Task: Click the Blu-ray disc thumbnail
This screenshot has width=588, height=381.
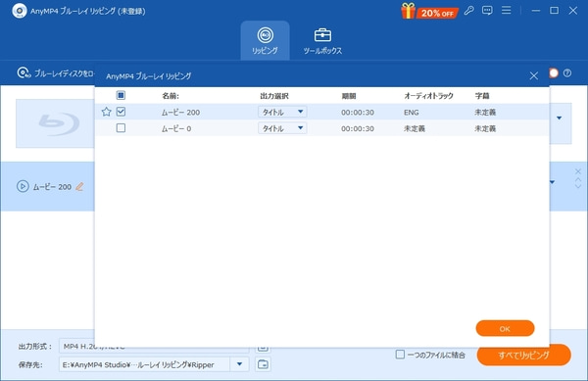Action: (x=55, y=123)
